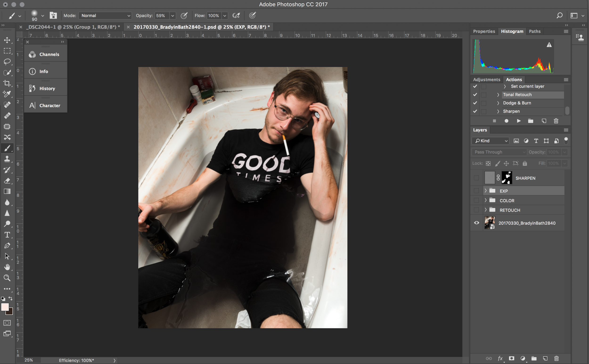
Task: Open the Brush Preset picker arrow
Action: 43,16
